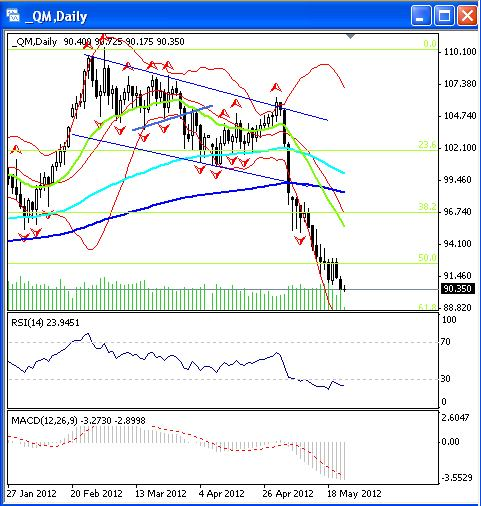This screenshot has width=481, height=506.
Task: Select the _QM,Daily price header text
Action: [98, 42]
